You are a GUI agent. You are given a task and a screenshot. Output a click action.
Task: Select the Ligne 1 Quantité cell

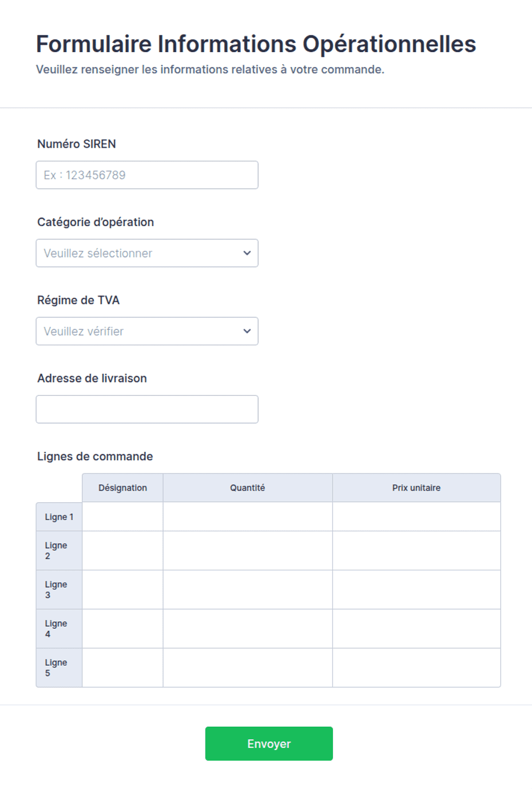tap(248, 516)
